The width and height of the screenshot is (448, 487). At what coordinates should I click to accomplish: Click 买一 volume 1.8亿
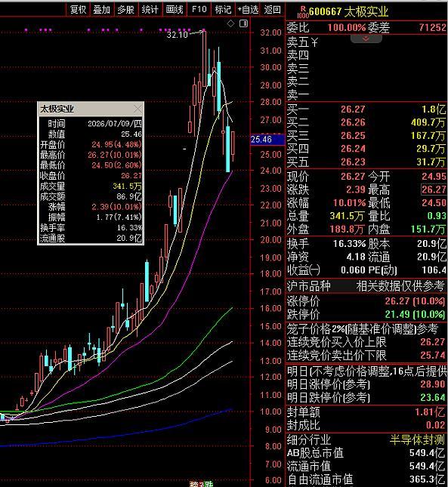click(x=434, y=109)
